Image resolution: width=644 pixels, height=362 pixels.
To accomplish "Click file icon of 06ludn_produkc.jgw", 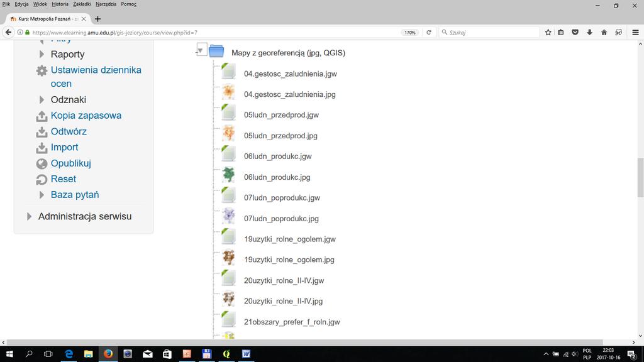I will (228, 154).
